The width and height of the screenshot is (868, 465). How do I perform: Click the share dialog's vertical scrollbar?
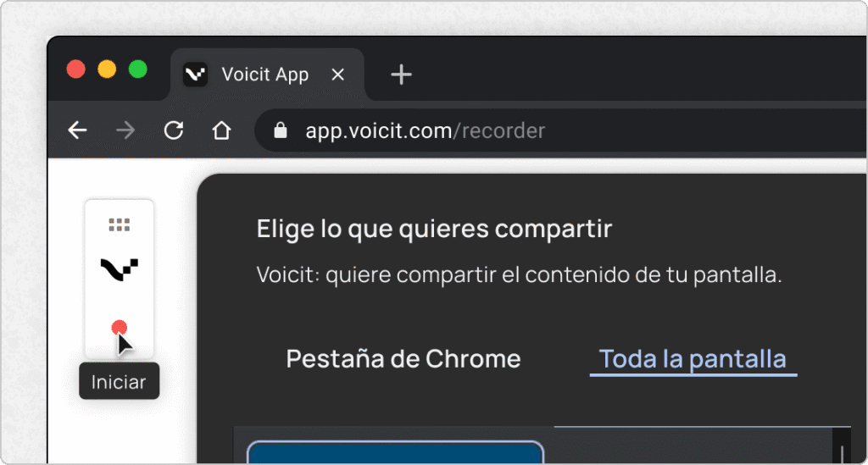841,449
